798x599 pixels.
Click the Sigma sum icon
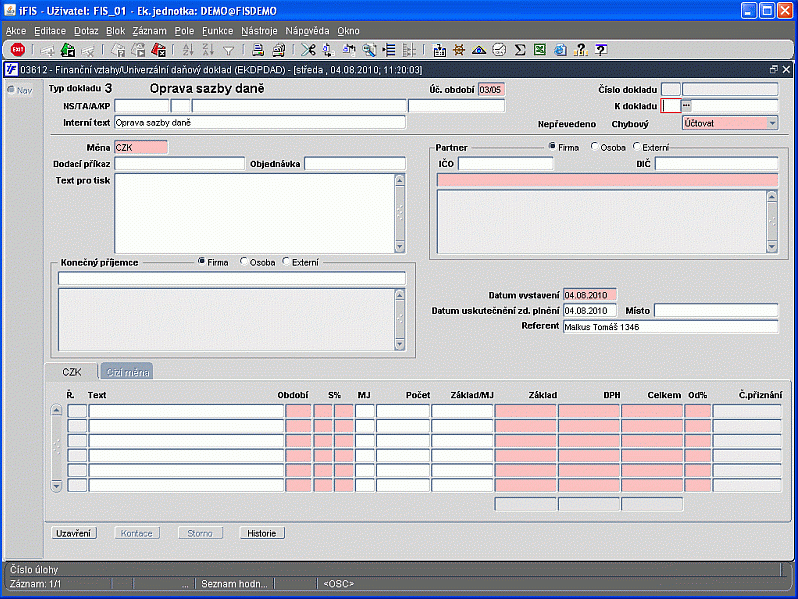[520, 50]
